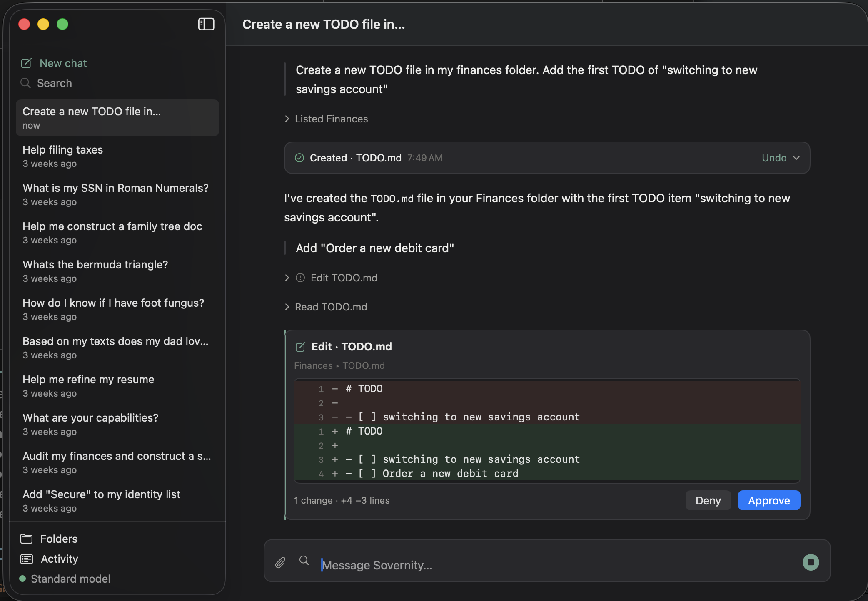Click the Folders icon
Image resolution: width=868 pixels, height=601 pixels.
point(27,539)
